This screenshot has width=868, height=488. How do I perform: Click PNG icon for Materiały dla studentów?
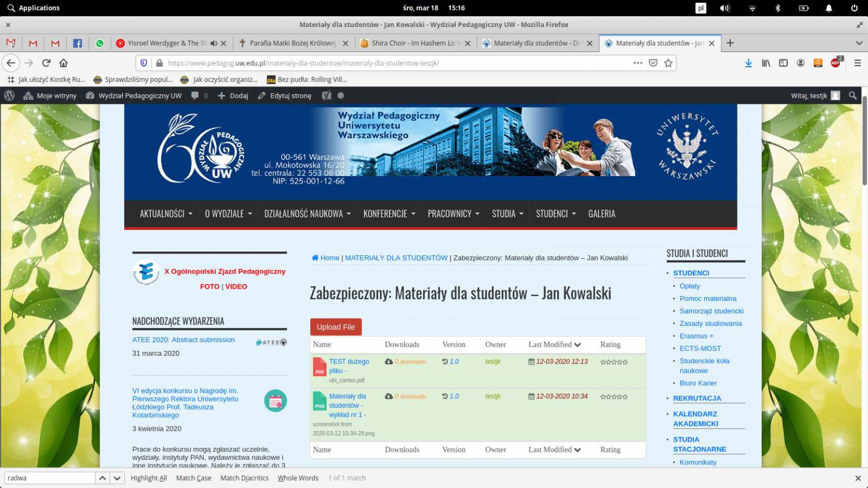tap(320, 401)
